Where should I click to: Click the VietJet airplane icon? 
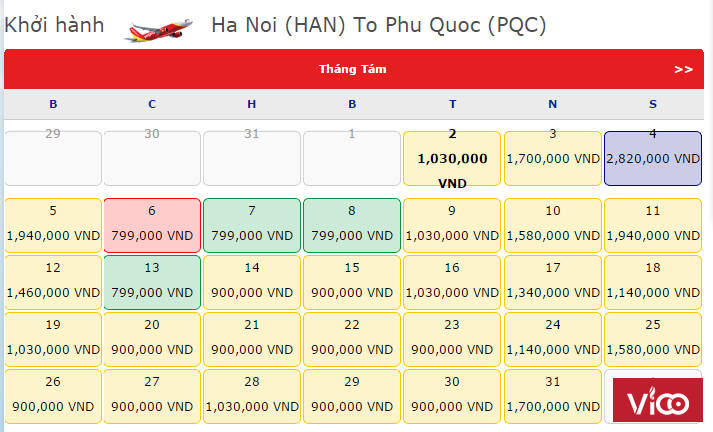158,30
